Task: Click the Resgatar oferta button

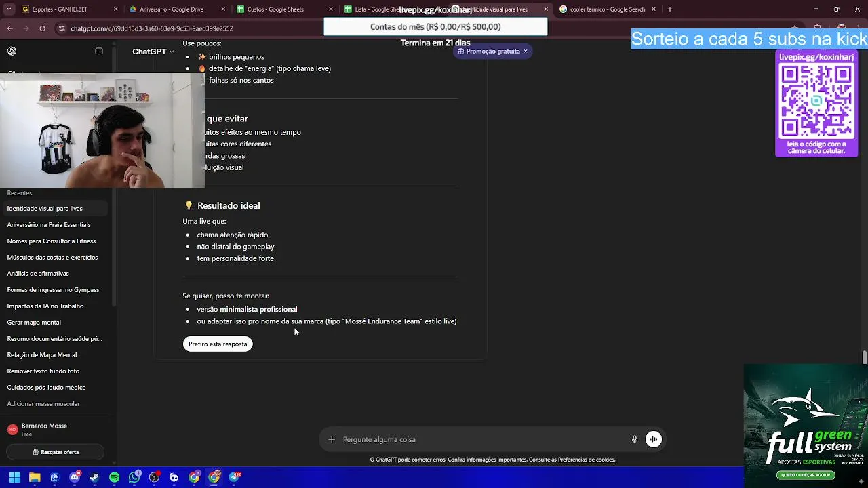Action: (x=56, y=452)
